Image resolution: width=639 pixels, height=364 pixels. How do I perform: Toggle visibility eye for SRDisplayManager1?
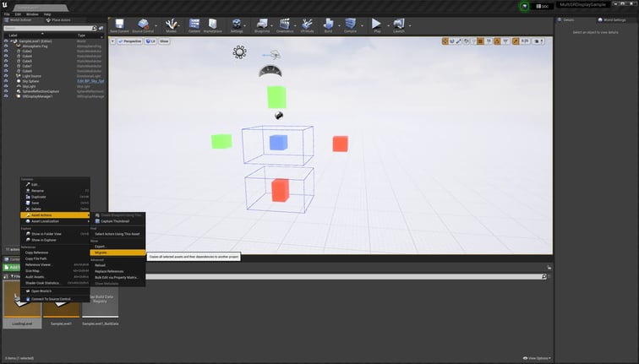tap(6, 96)
